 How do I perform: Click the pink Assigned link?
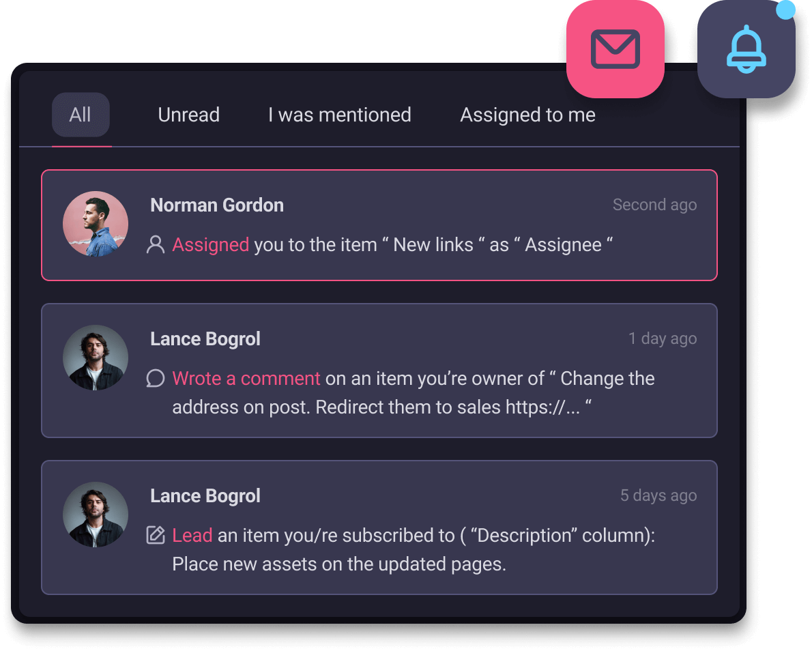tap(210, 244)
